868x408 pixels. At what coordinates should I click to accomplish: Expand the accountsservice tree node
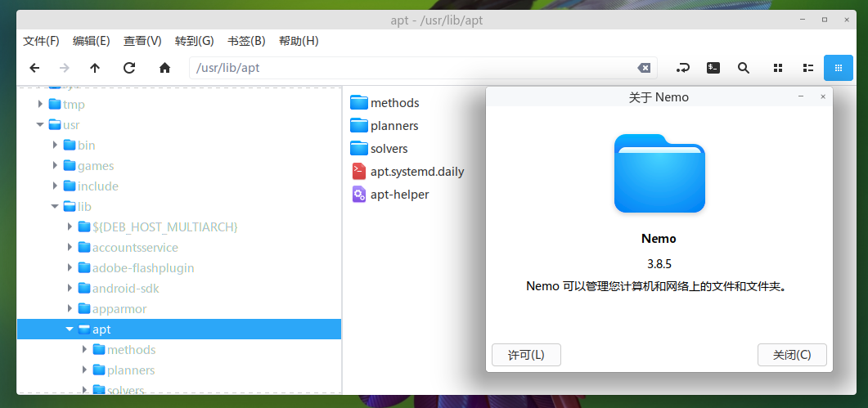click(70, 247)
